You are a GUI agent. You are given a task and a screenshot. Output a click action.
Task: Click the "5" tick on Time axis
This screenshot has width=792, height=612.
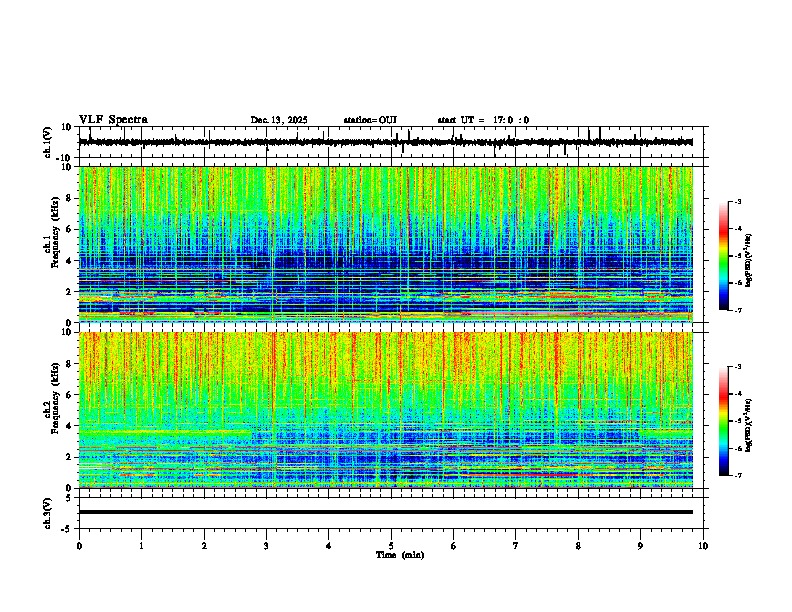391,546
